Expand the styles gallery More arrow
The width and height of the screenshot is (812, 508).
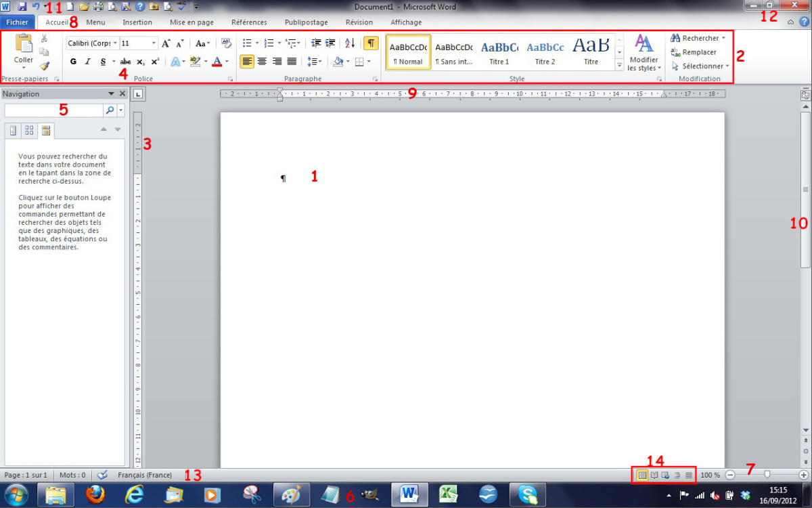619,65
